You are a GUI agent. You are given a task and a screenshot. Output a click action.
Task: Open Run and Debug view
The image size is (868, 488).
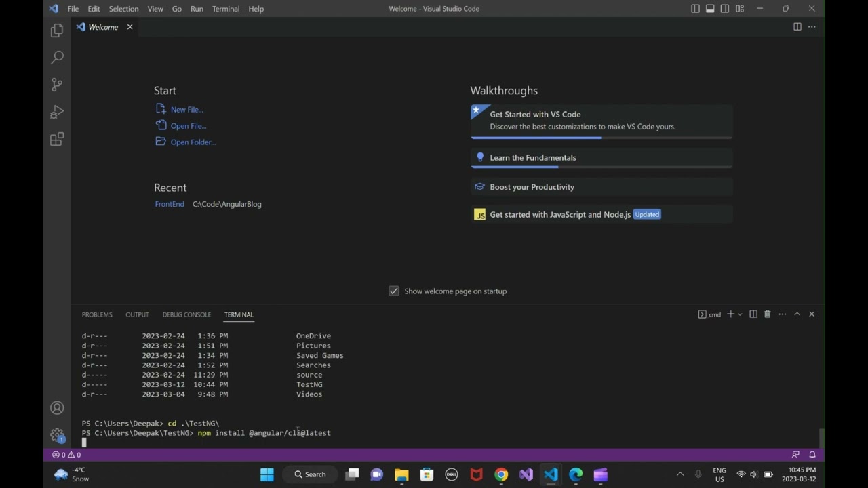pyautogui.click(x=57, y=112)
